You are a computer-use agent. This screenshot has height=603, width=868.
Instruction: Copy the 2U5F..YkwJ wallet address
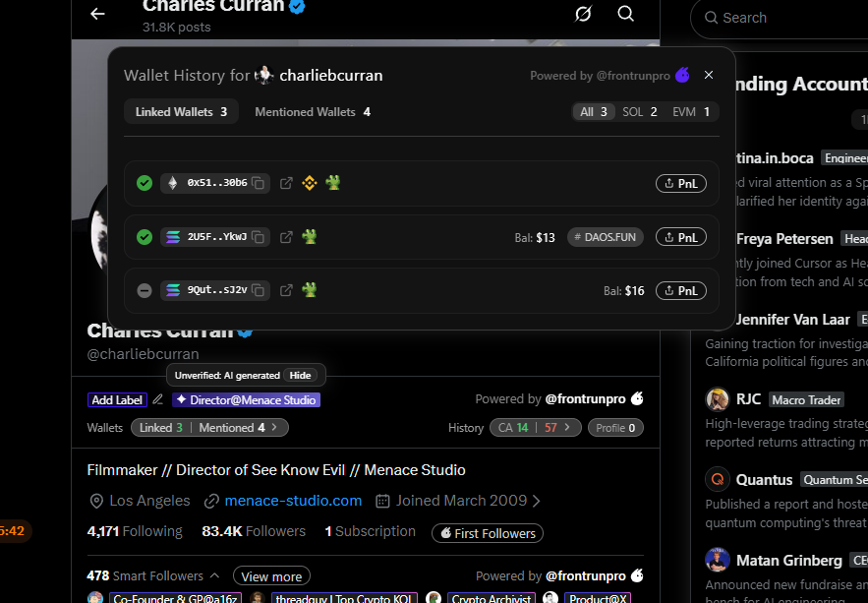click(258, 237)
